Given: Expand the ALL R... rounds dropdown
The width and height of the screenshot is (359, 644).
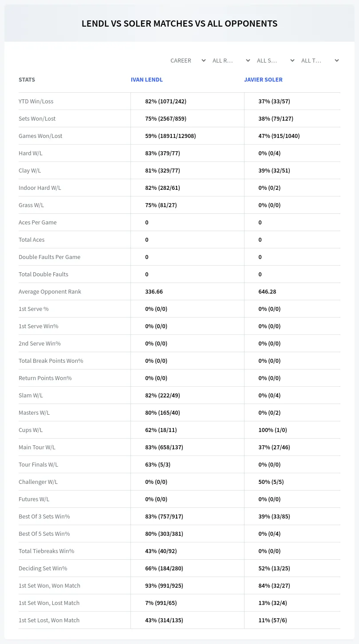Looking at the screenshot, I should [x=231, y=60].
